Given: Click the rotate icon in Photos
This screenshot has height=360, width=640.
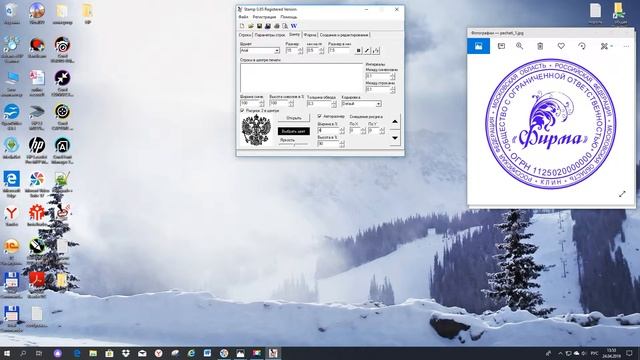Looking at the screenshot, I should coord(582,46).
